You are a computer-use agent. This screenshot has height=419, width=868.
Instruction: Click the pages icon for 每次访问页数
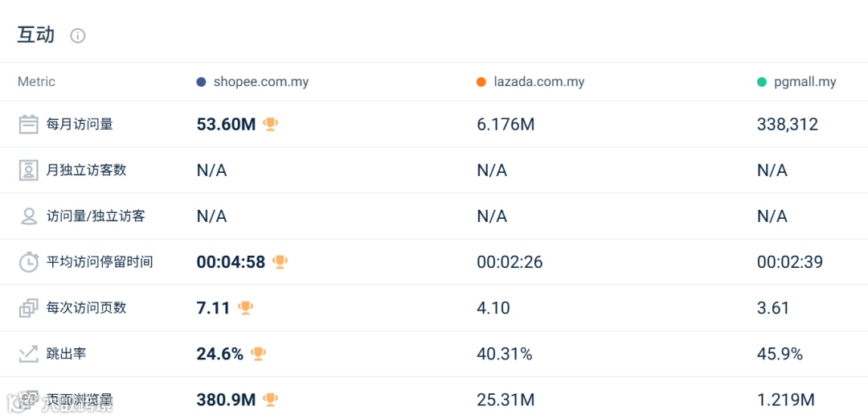[29, 308]
